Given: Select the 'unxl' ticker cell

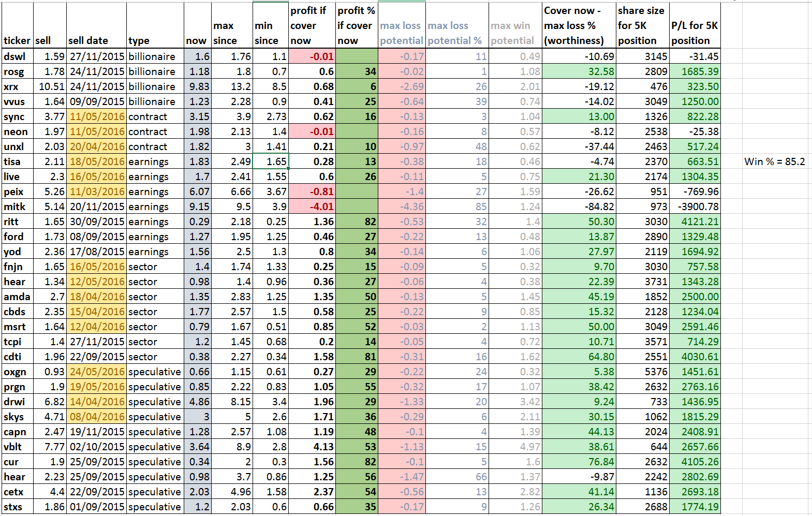Looking at the screenshot, I should pos(18,146).
